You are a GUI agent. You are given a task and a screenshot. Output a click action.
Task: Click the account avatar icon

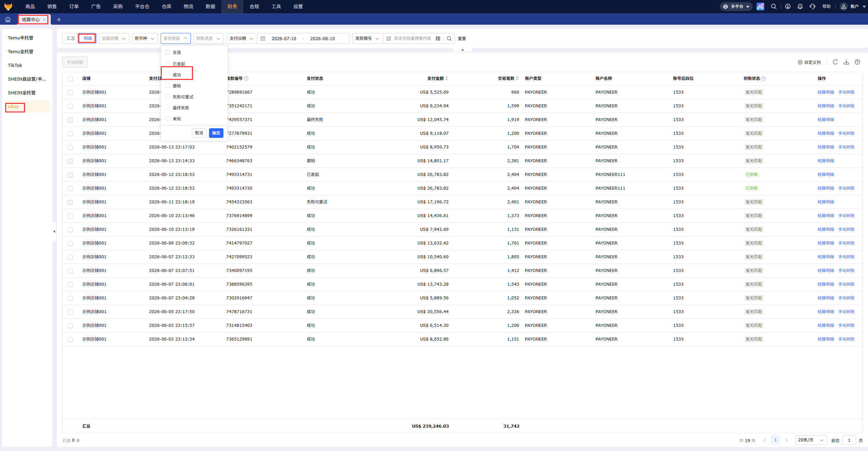coord(844,7)
